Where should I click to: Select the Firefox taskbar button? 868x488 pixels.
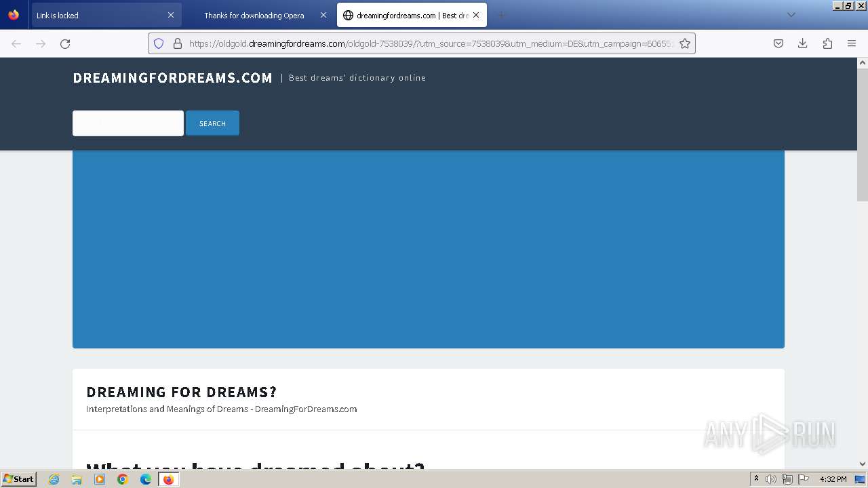pos(169,479)
